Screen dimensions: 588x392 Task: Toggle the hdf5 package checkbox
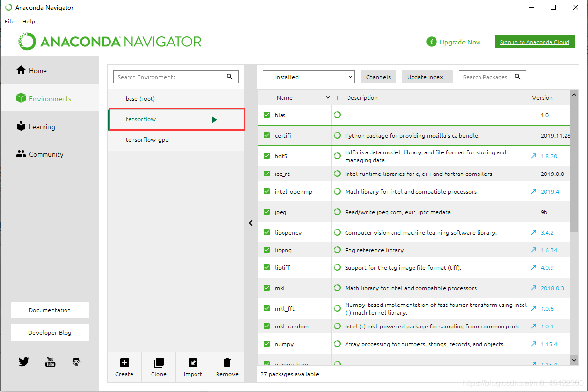tap(267, 156)
